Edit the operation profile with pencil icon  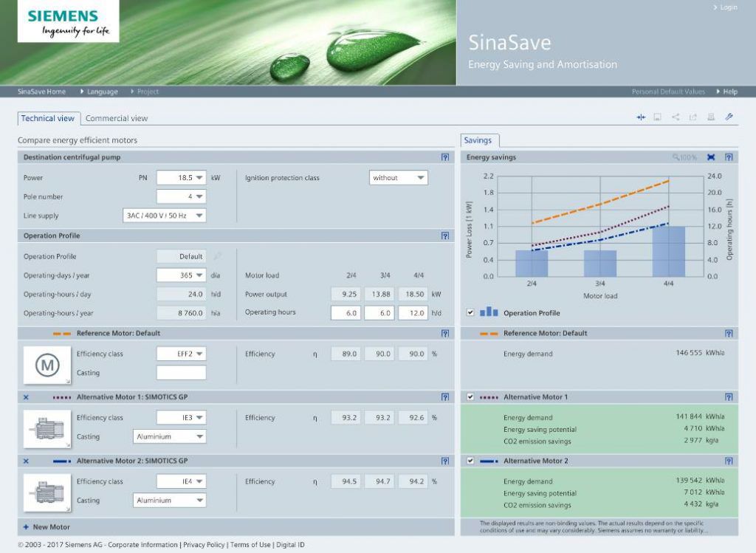[x=218, y=256]
